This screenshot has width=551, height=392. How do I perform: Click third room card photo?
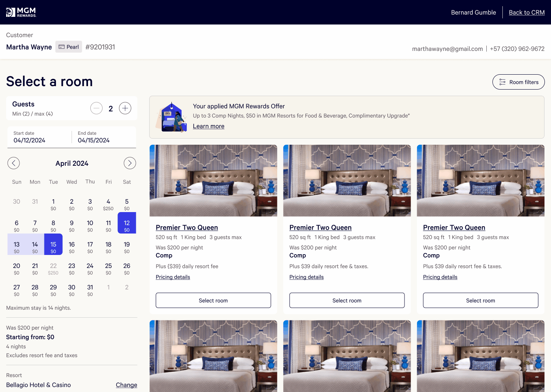click(x=481, y=181)
